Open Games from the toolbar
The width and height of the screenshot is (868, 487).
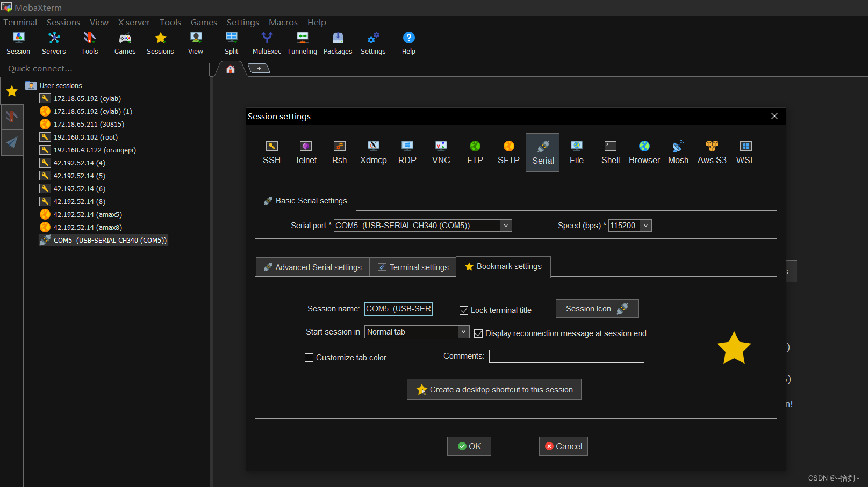125,43
